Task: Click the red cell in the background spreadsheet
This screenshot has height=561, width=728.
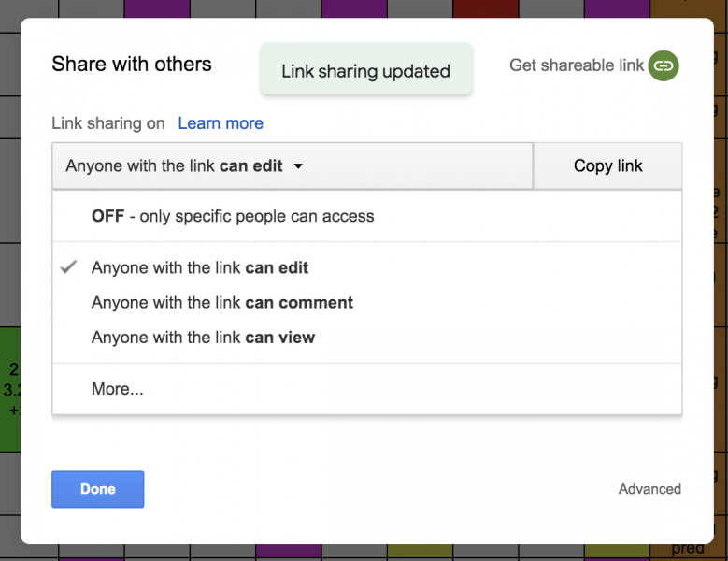Action: [485, 9]
